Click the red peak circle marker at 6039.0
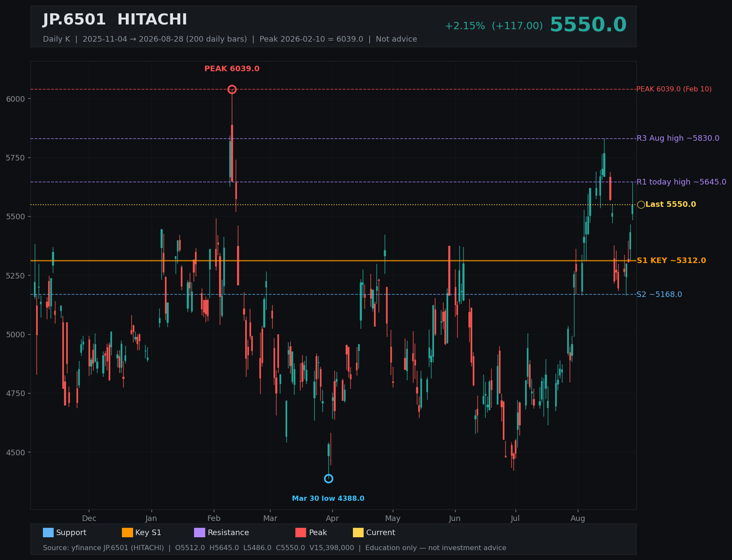The width and height of the screenshot is (732, 560). [x=232, y=89]
